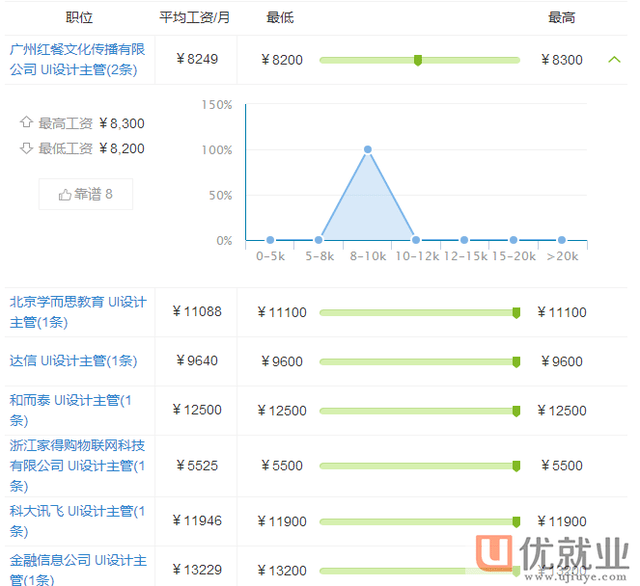
Task: Click the 最低工资 ¥8,200 detail text
Action: tap(91, 149)
